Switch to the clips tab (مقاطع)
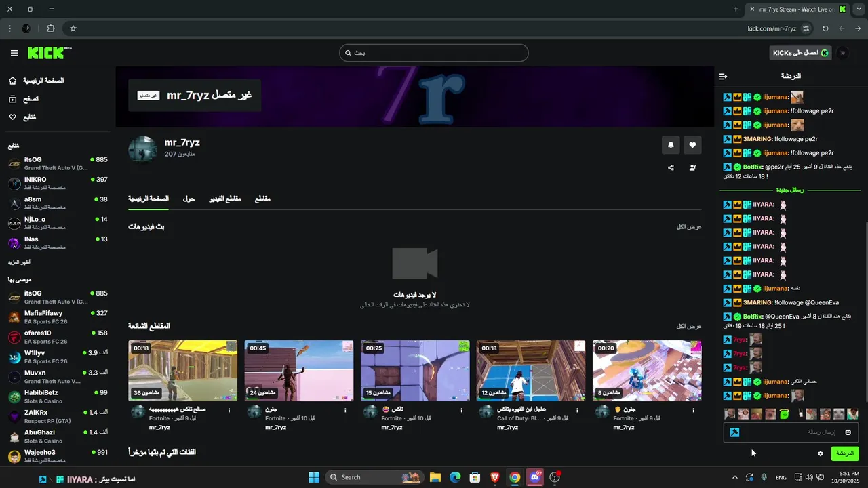Viewport: 868px width, 488px height. pos(262,199)
